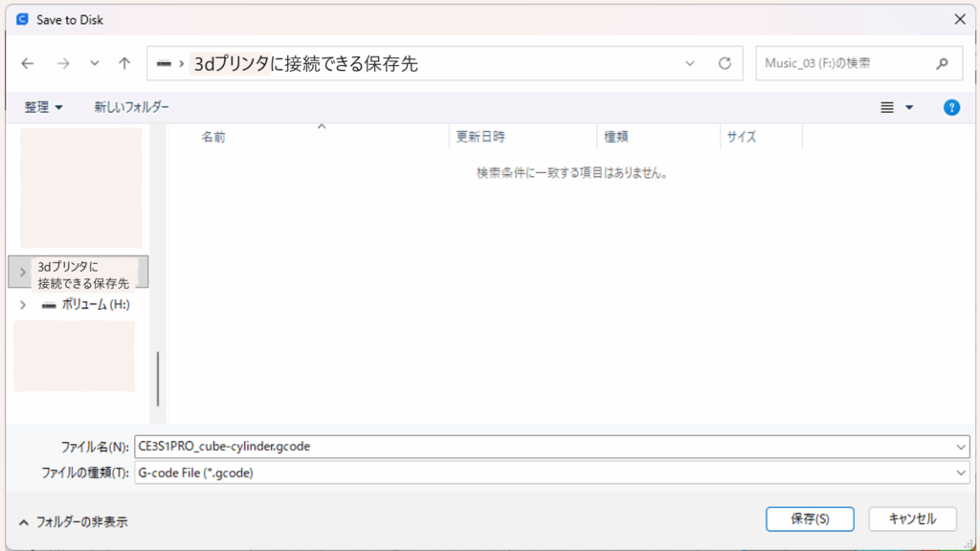Viewport: 980px width, 551px height.
Task: Click the view layout icon
Action: pos(887,107)
